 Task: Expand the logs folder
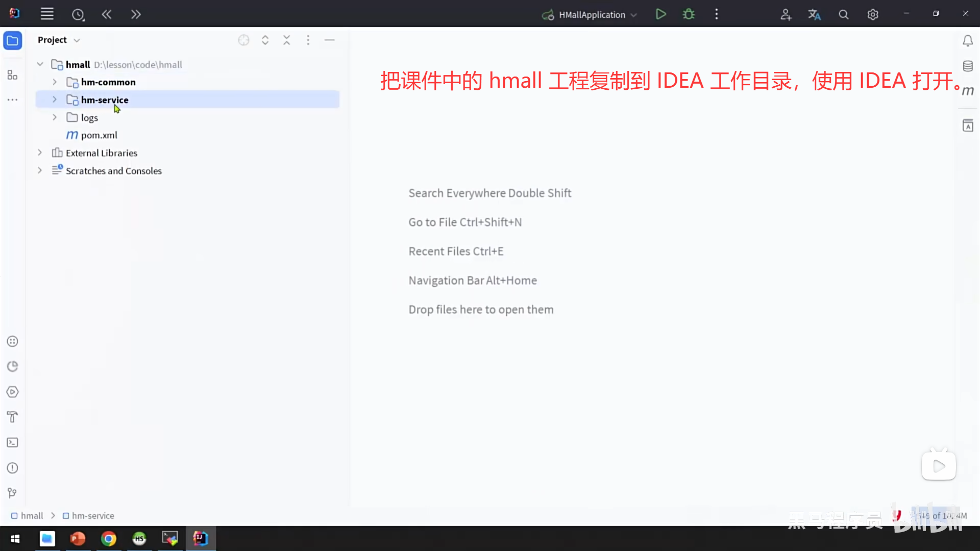tap(55, 117)
